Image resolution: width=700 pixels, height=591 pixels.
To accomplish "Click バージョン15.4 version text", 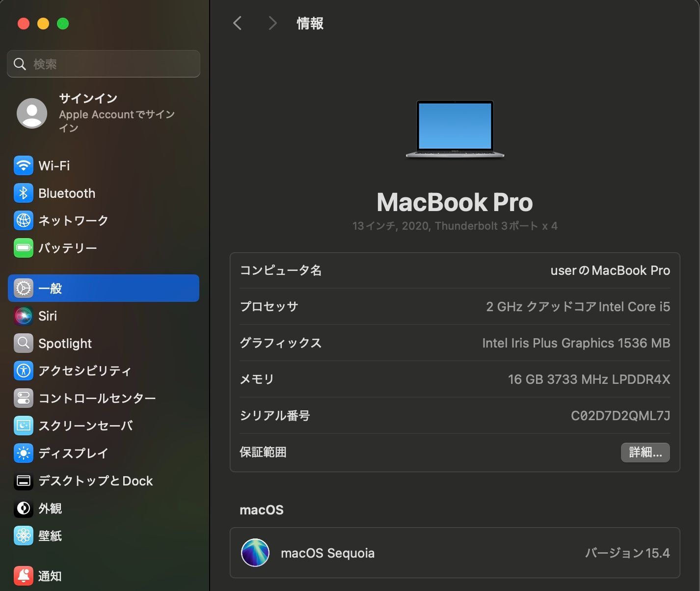I will [x=627, y=553].
